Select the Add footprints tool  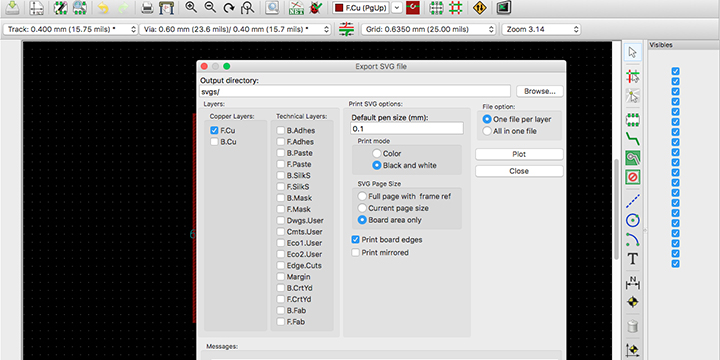click(633, 120)
